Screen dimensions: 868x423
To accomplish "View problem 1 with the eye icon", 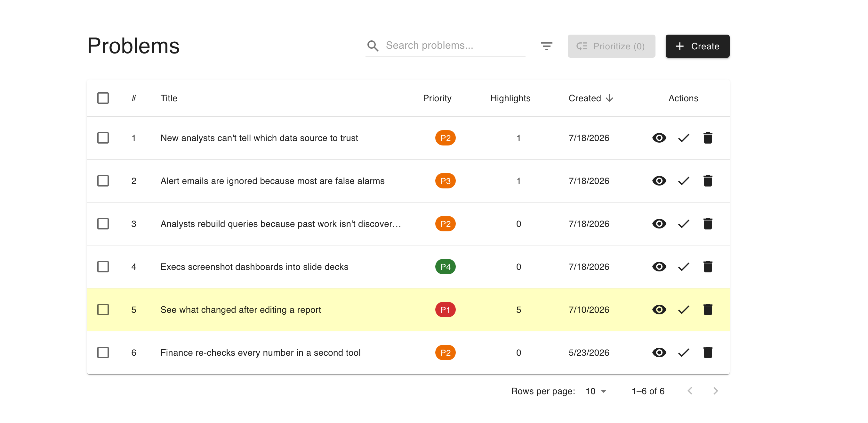I will point(659,137).
